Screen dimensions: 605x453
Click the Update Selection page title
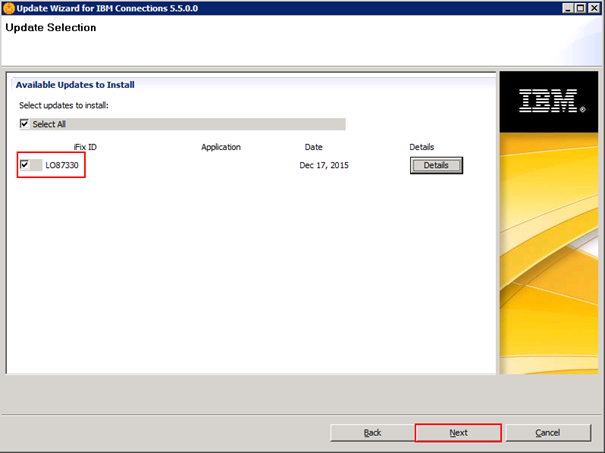point(51,28)
